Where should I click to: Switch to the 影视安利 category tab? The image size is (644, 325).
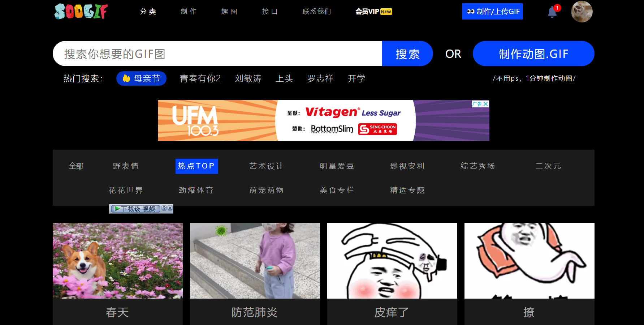(x=407, y=166)
